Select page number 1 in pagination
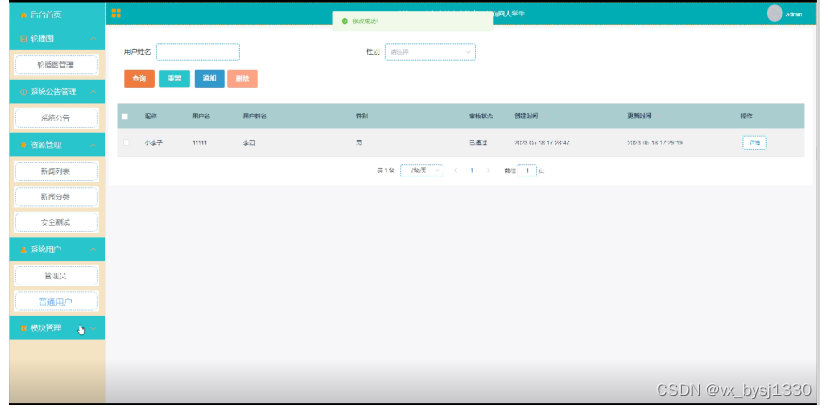This screenshot has height=409, width=827. (472, 170)
